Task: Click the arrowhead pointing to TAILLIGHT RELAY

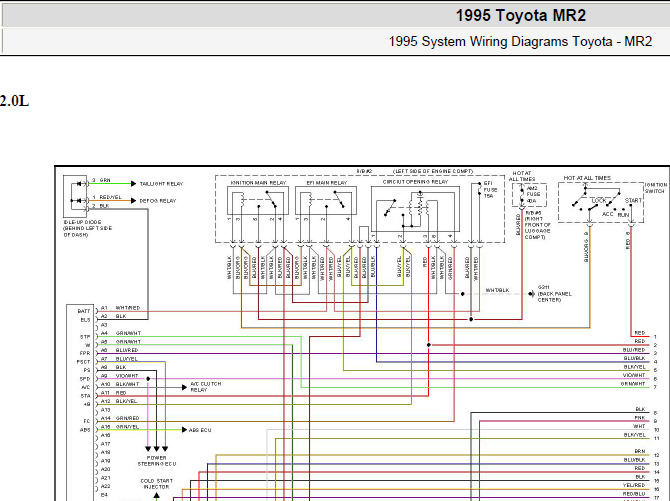Action: [x=133, y=184]
